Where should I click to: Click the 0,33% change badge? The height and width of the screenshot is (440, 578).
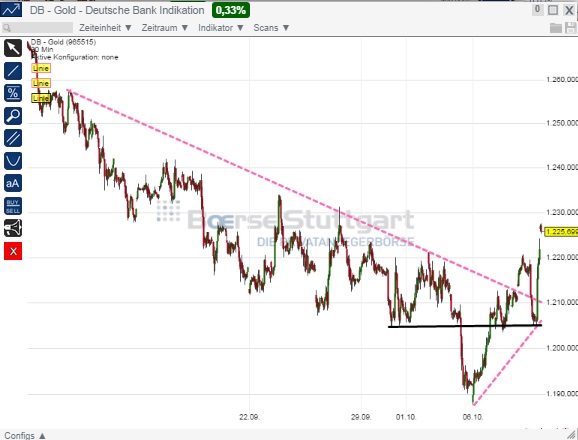pos(231,10)
